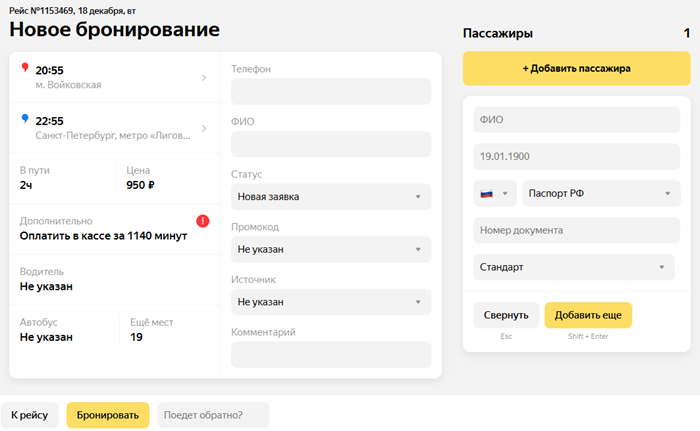Click the Новое бронирование title
700x431 pixels.
(x=114, y=29)
